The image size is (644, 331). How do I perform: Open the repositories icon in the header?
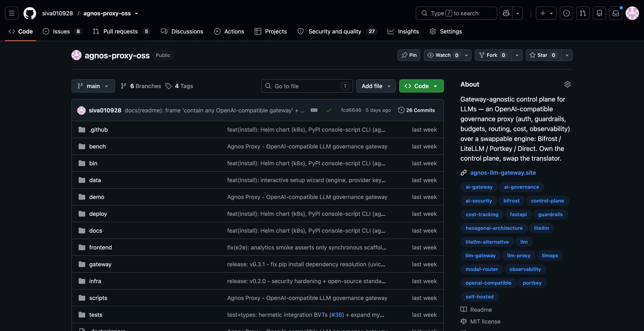(599, 13)
